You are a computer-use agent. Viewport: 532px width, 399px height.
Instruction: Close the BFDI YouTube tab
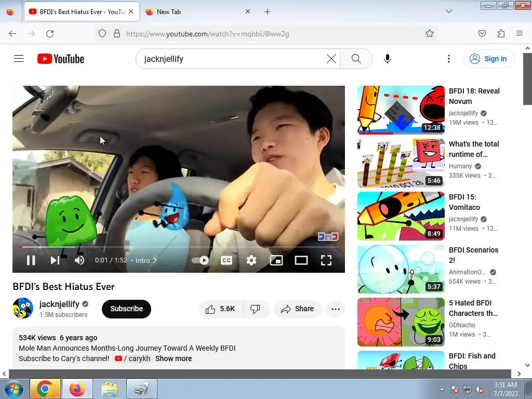pyautogui.click(x=131, y=11)
